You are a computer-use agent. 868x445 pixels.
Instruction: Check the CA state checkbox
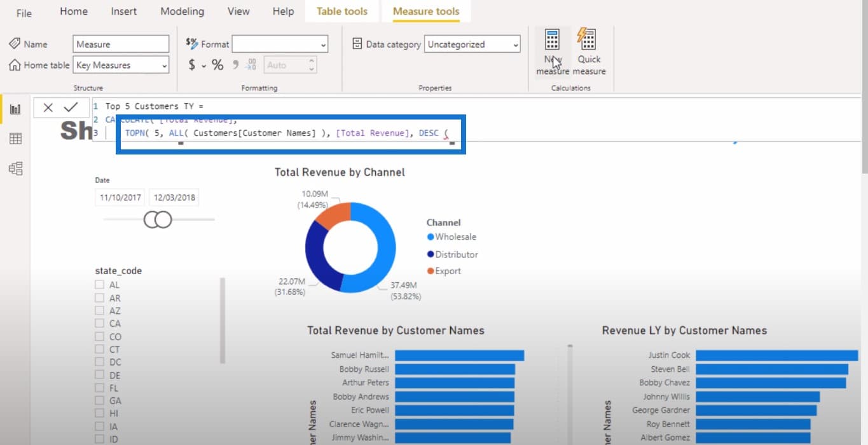tap(99, 324)
